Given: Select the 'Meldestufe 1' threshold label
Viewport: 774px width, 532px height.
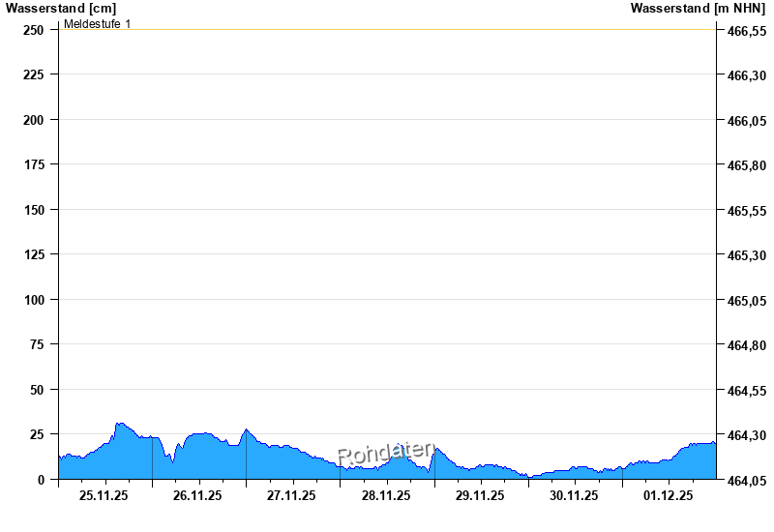Looking at the screenshot, I should coord(97,23).
